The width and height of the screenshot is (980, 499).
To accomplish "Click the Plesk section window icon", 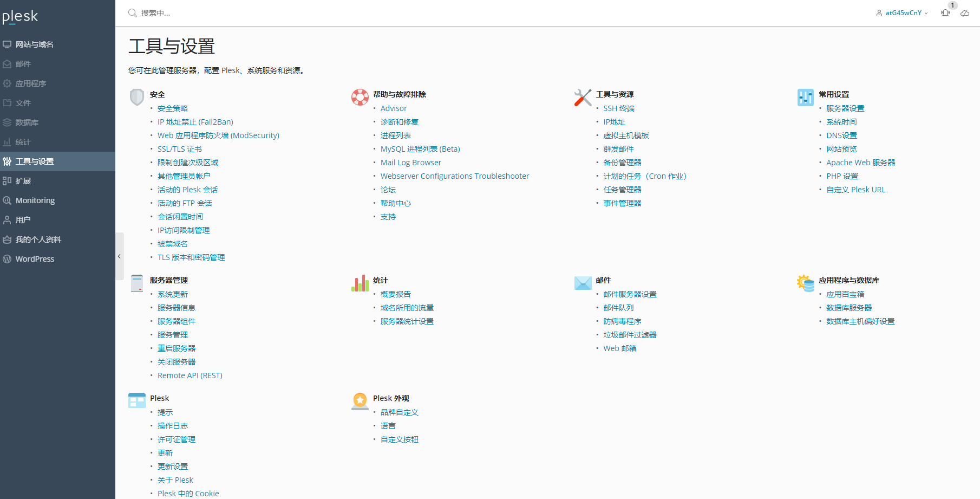I will point(137,400).
